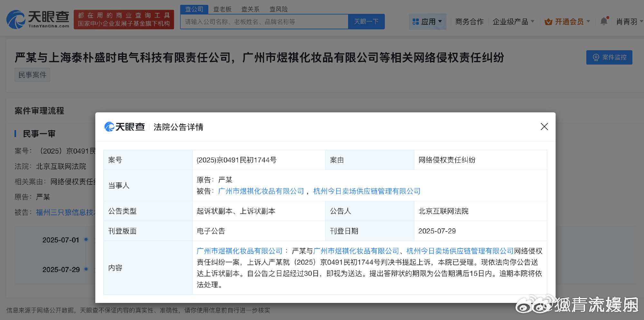Click the 天眼查 logo in dialog header

pyautogui.click(x=125, y=127)
